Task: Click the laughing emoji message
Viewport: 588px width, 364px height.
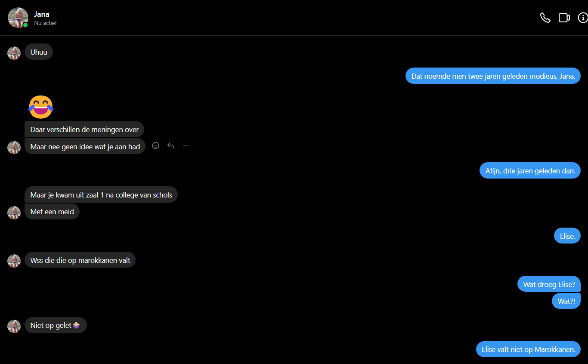Action: click(x=41, y=107)
